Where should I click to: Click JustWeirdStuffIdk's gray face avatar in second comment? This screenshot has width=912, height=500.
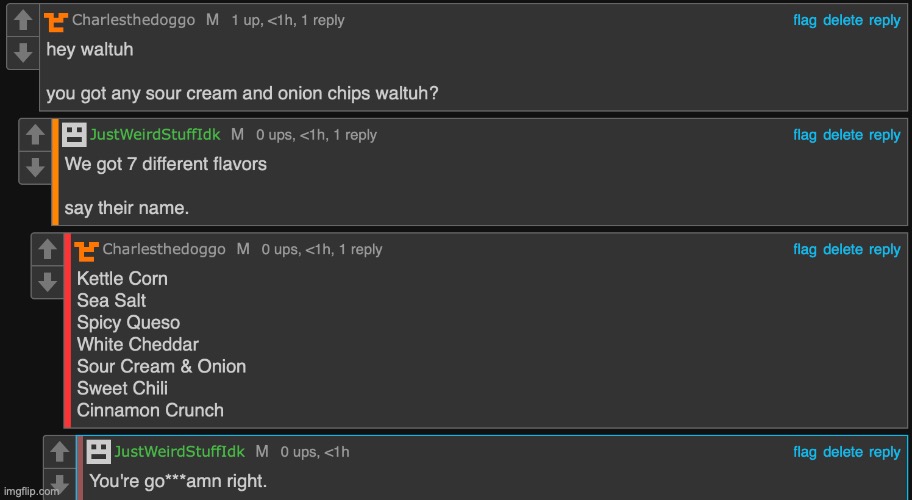coord(74,134)
